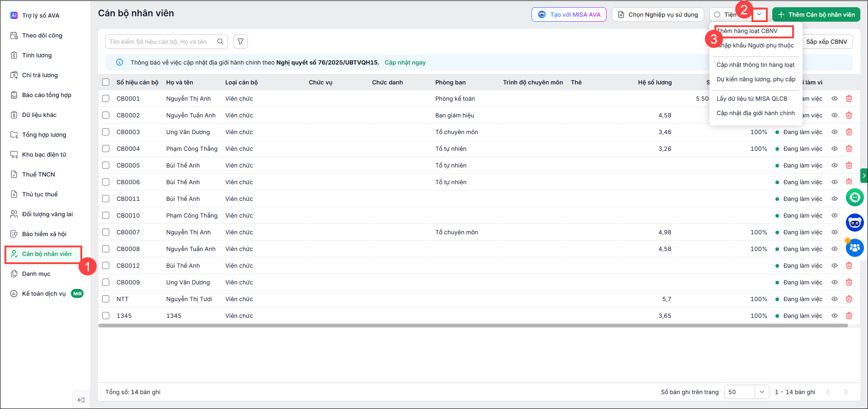Click the Đối tượng vãng lai icon
Screen dimensions: 868x409
[14, 214]
